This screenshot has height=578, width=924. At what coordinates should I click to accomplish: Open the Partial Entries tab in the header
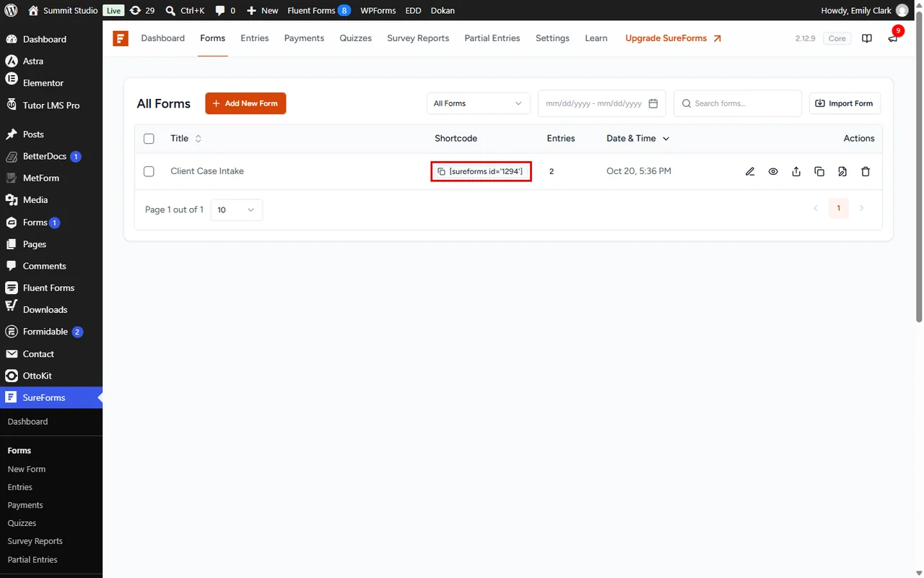point(492,38)
